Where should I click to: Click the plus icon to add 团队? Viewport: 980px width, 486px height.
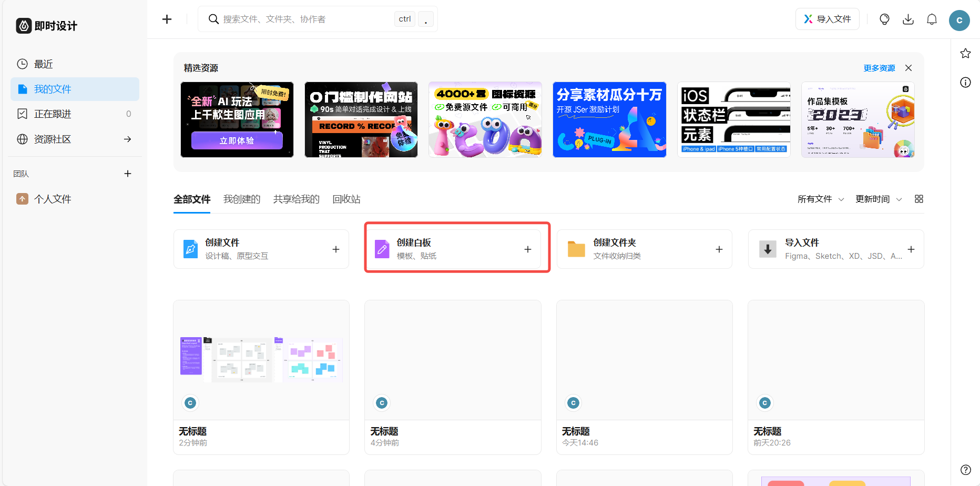[x=128, y=174]
